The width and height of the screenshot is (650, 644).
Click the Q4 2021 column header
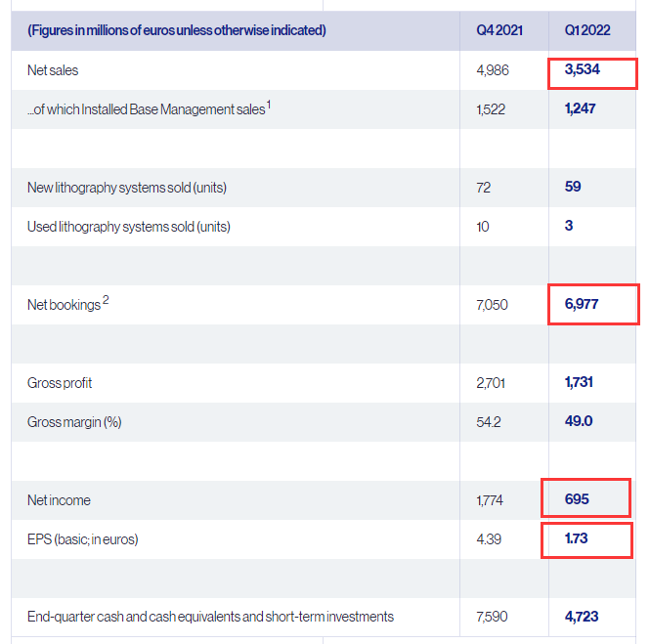[499, 30]
